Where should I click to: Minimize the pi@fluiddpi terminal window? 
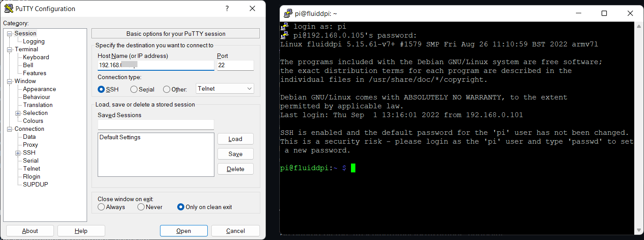pos(579,13)
